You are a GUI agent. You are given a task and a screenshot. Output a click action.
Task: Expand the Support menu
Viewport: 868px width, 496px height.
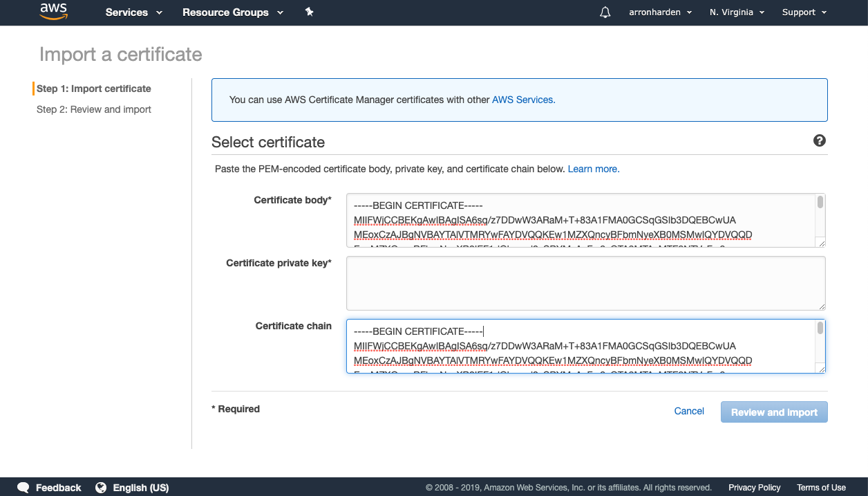pyautogui.click(x=804, y=12)
